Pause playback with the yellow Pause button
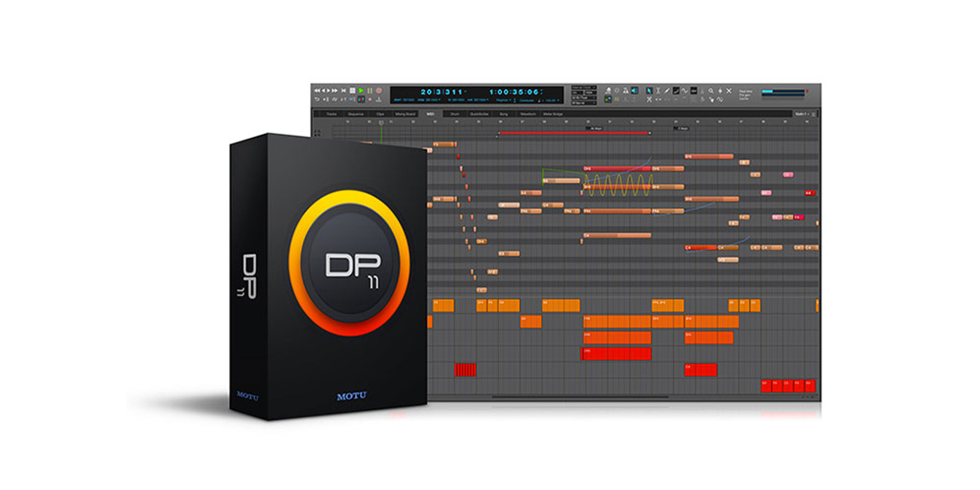The width and height of the screenshot is (980, 490). pyautogui.click(x=370, y=91)
